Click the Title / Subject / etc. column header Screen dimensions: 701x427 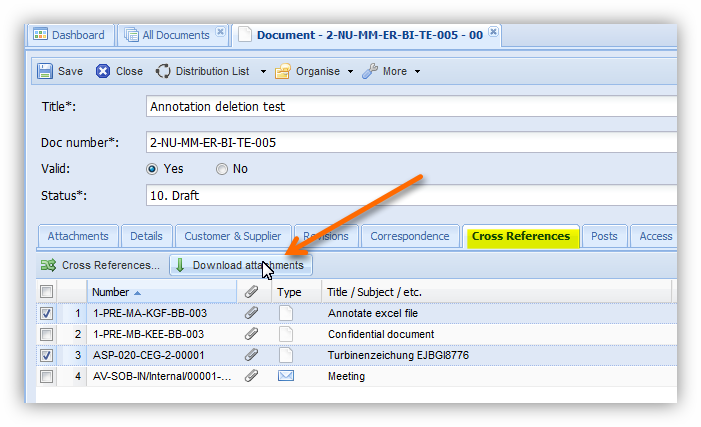pyautogui.click(x=496, y=292)
